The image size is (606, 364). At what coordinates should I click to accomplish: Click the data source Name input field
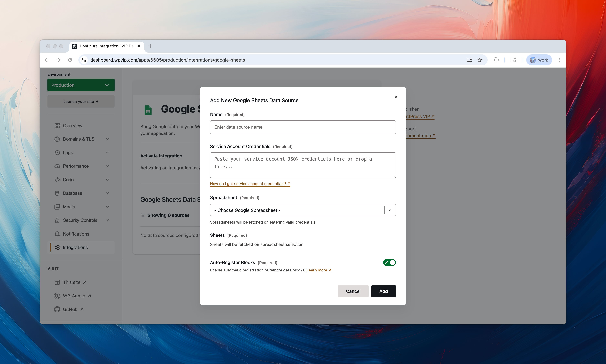pyautogui.click(x=303, y=127)
